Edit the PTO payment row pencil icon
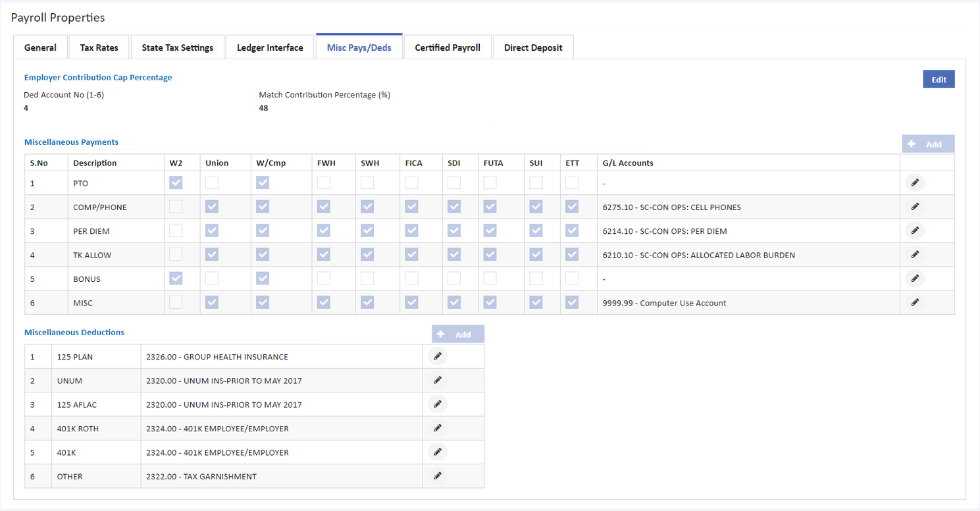980x511 pixels. pyautogui.click(x=914, y=183)
